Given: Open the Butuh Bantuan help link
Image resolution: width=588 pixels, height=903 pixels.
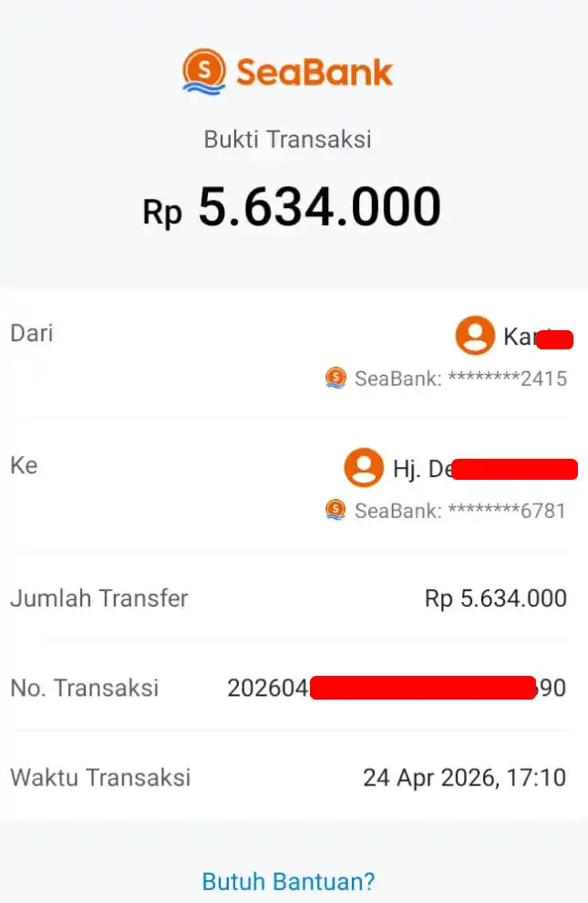Looking at the screenshot, I should (x=287, y=881).
